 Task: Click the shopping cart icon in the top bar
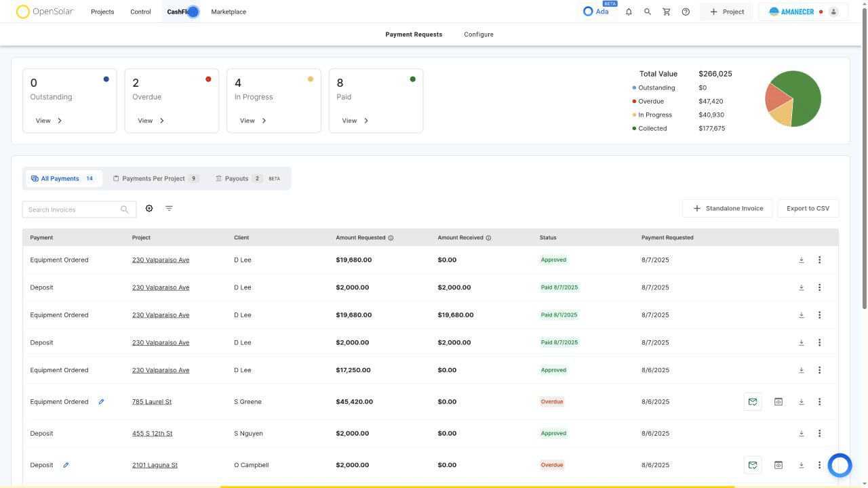pyautogui.click(x=666, y=12)
